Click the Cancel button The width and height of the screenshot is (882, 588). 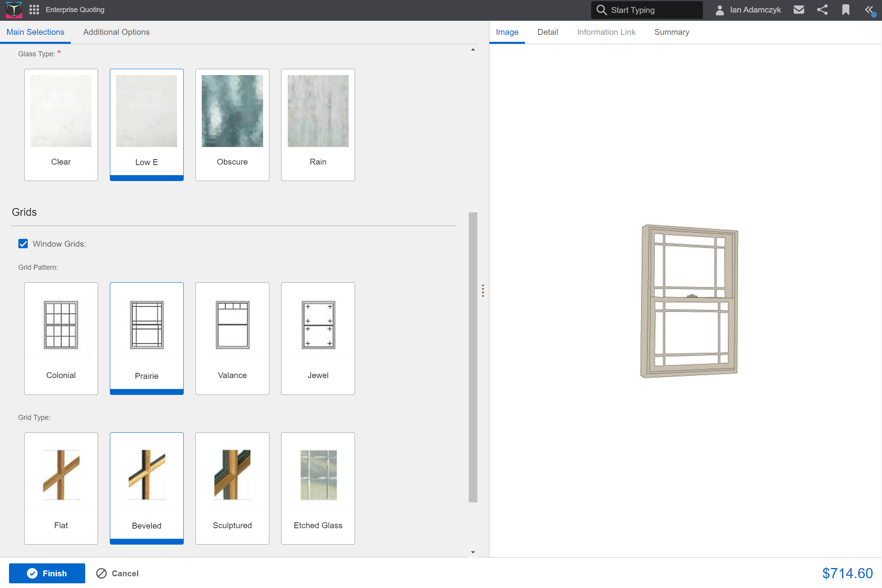click(118, 573)
